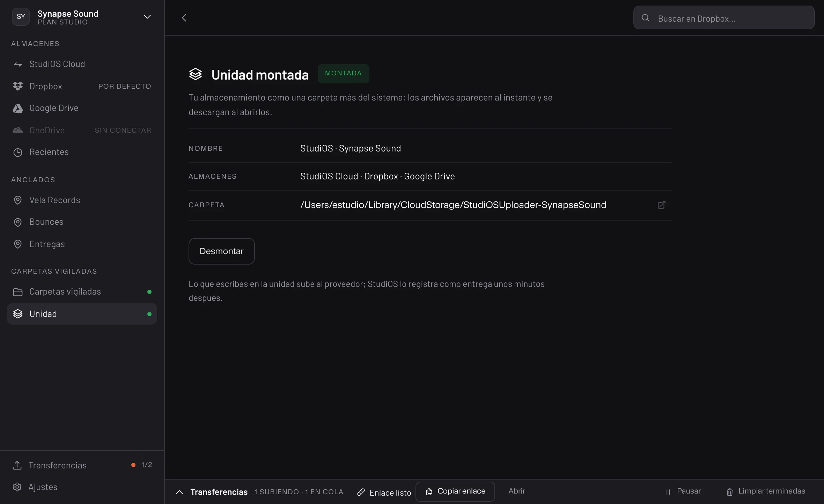Click the pin icon for Vela Records
The image size is (824, 504).
click(18, 200)
